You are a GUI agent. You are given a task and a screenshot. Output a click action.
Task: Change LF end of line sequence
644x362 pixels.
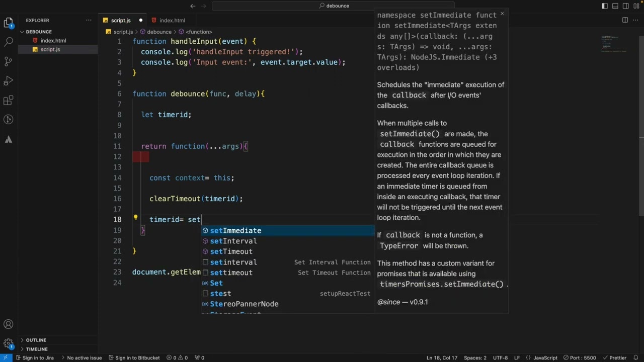pyautogui.click(x=517, y=357)
